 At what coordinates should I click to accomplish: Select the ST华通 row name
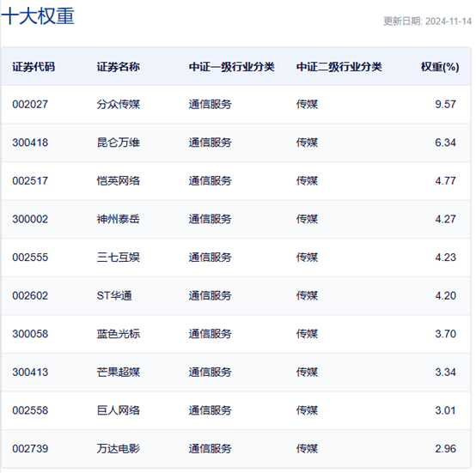(114, 295)
